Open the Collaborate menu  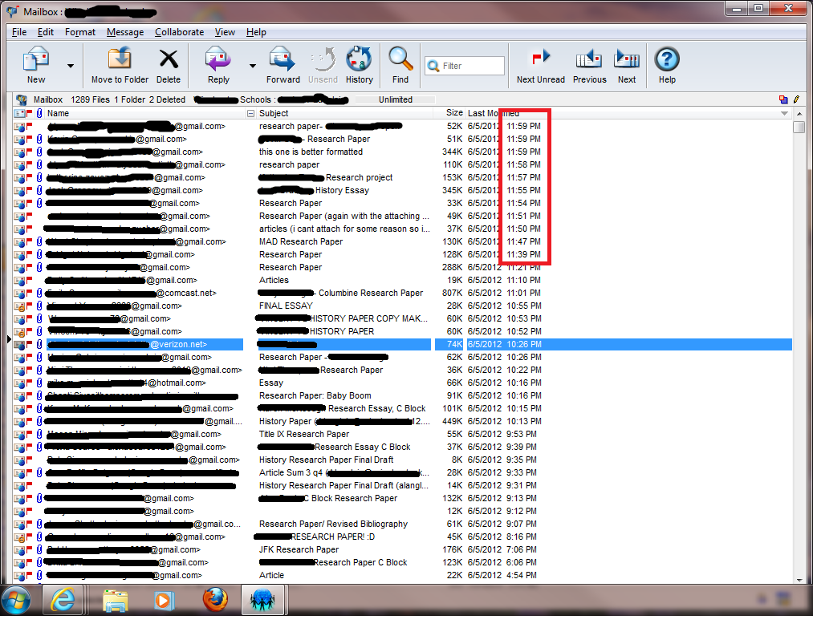point(179,32)
